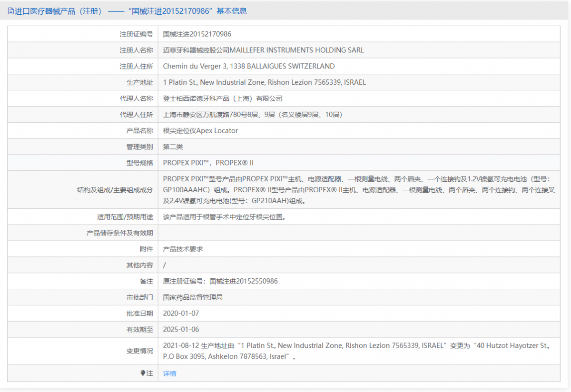Viewport: 571px width, 392px height.
Task: Select approving department 国家药品监督管理局
Action: [x=193, y=297]
